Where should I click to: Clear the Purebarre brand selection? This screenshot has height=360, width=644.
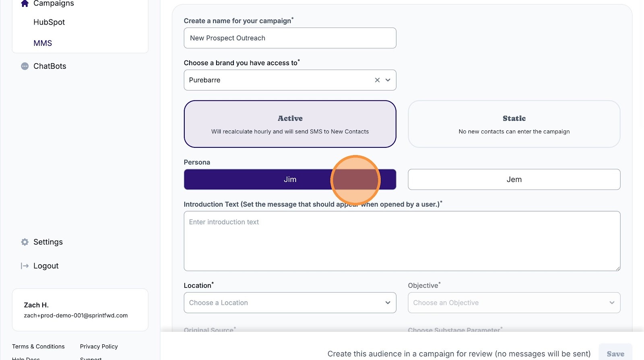tap(377, 80)
